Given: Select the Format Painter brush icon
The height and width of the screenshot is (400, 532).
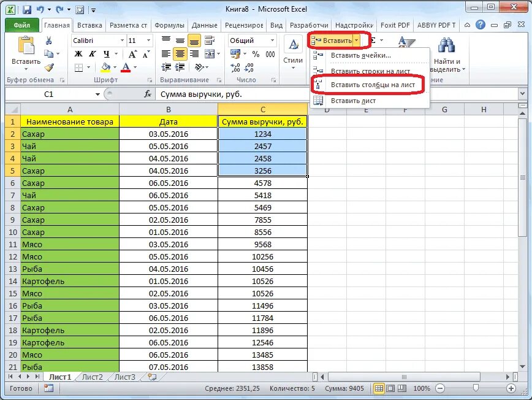Looking at the screenshot, I should (x=49, y=67).
